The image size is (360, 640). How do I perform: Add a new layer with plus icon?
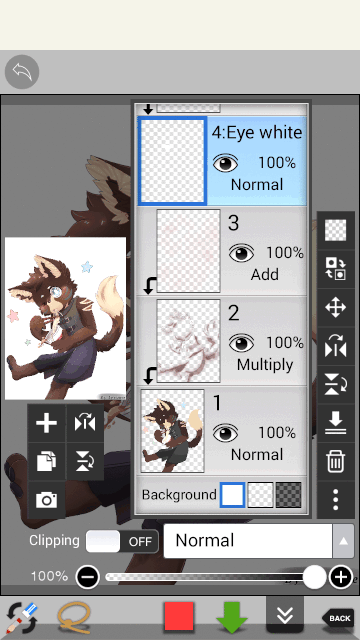click(47, 423)
